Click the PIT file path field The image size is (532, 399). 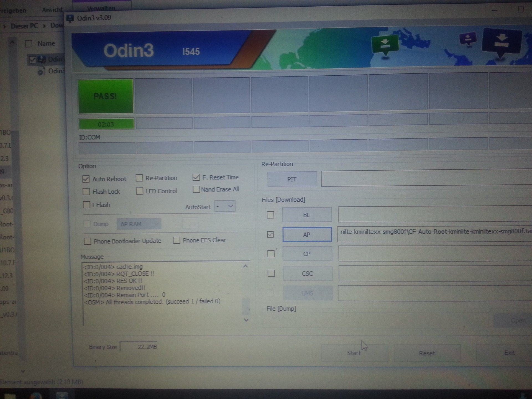click(426, 178)
